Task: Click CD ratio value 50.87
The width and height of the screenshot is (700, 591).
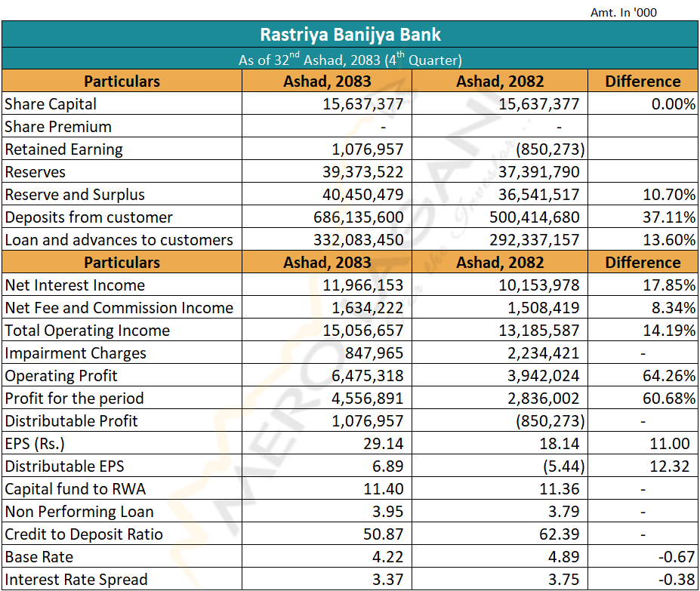Action: coord(383,534)
